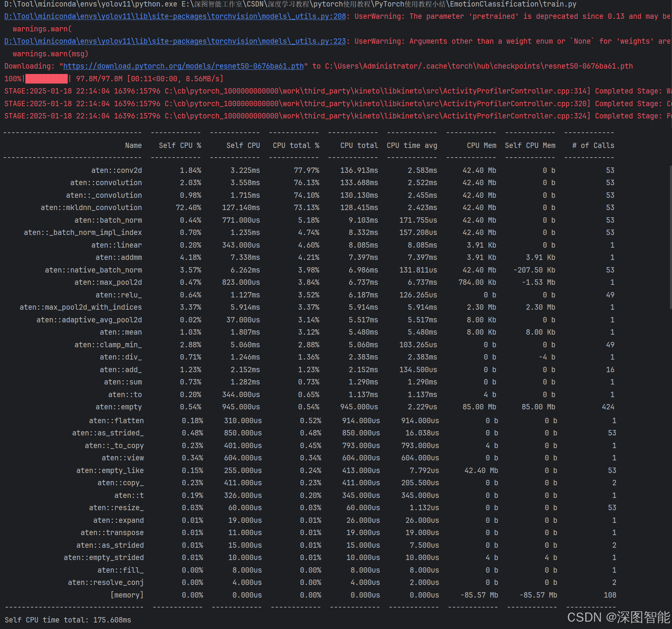
Task: Select the 'Self CPU %' column header
Action: click(x=180, y=146)
